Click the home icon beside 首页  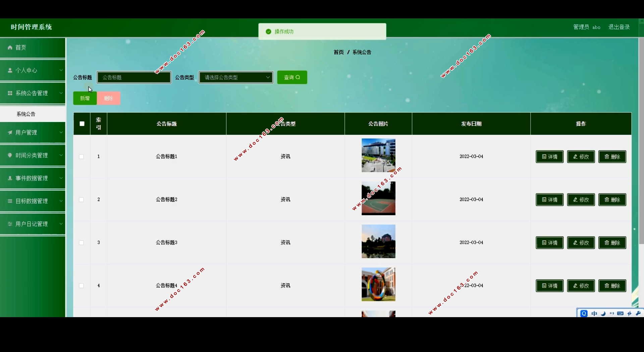[10, 48]
